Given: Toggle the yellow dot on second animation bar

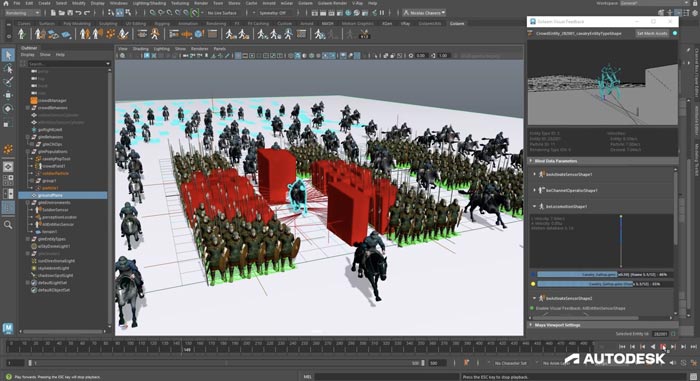Looking at the screenshot, I should pyautogui.click(x=533, y=284).
